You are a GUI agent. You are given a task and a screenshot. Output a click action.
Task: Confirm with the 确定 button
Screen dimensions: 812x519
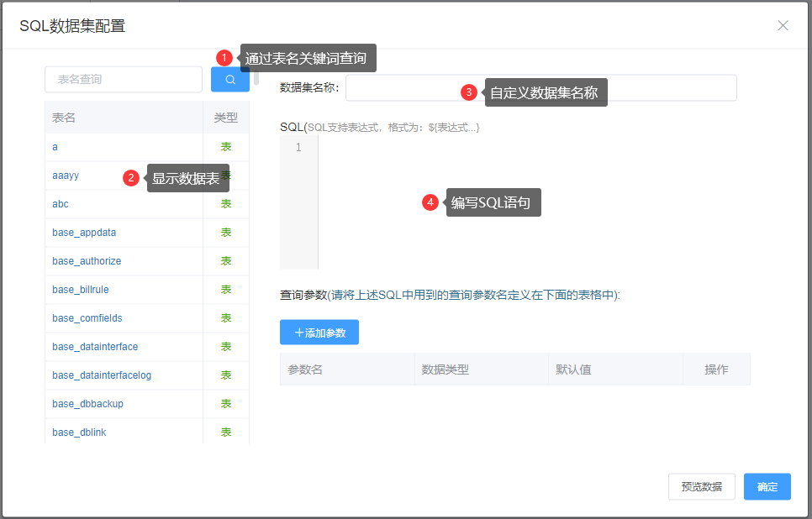tap(767, 486)
